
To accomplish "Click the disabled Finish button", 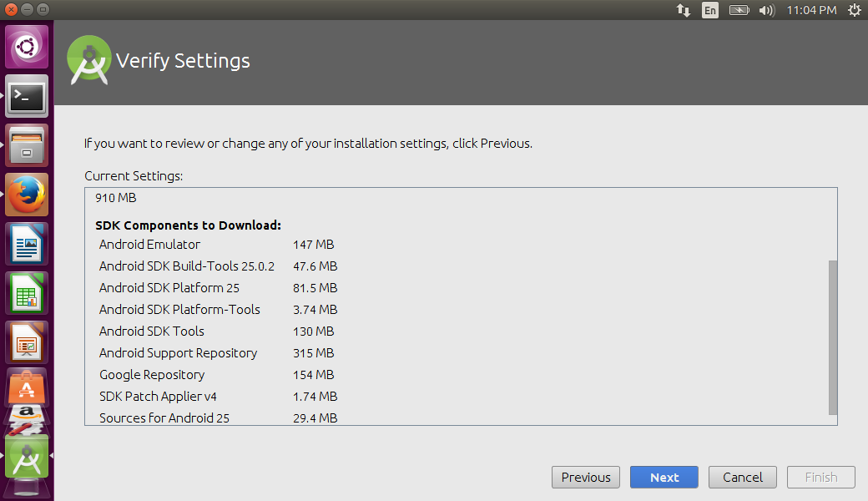I will point(821,477).
